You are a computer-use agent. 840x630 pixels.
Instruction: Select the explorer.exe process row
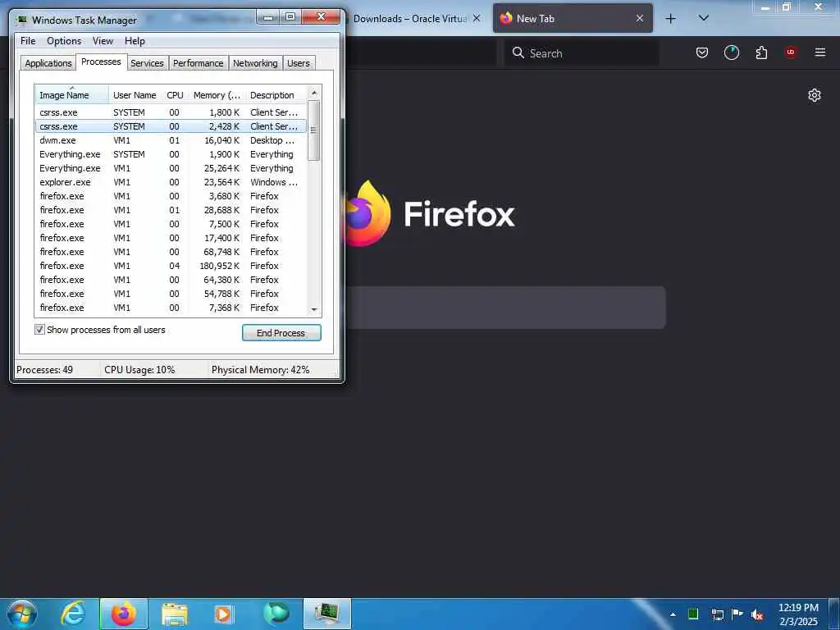coord(171,182)
